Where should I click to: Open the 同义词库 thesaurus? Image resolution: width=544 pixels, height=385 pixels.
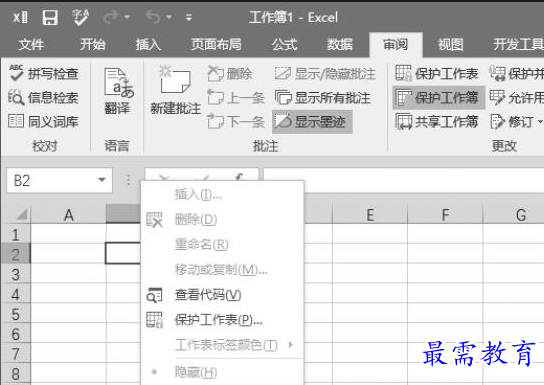44,121
